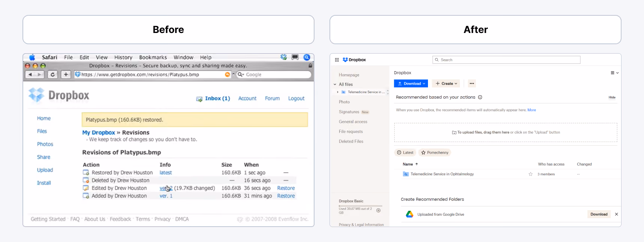Click Restore on the Edited by Drew Houston row
The width and height of the screenshot is (644, 242).
pos(286,188)
